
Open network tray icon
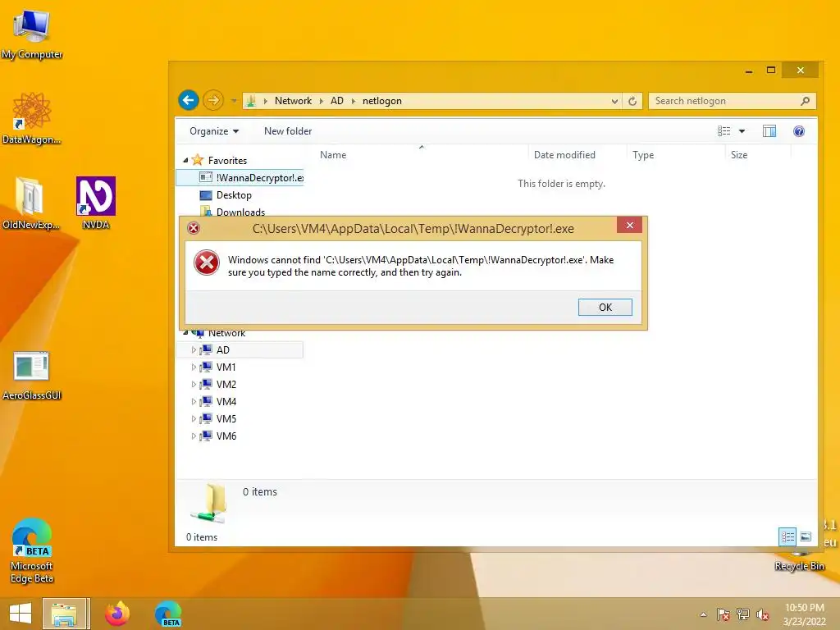click(x=742, y=614)
